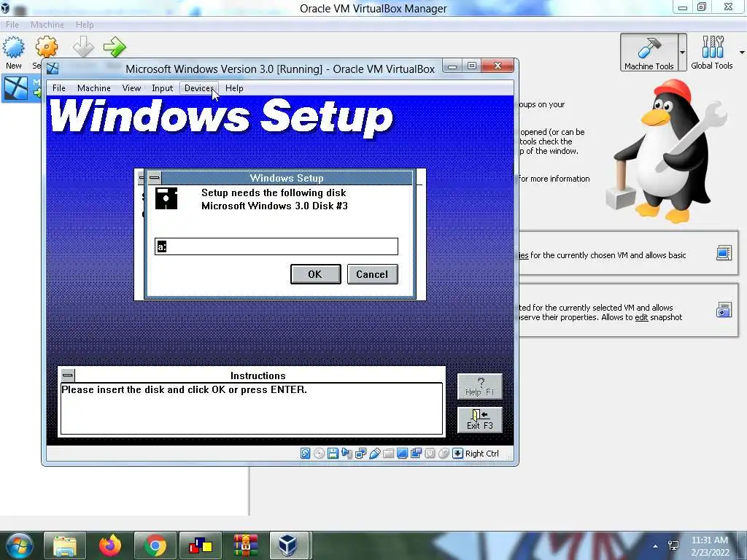The image size is (747, 560).
Task: Click the CPU virtualization status icon
Action: point(430,454)
